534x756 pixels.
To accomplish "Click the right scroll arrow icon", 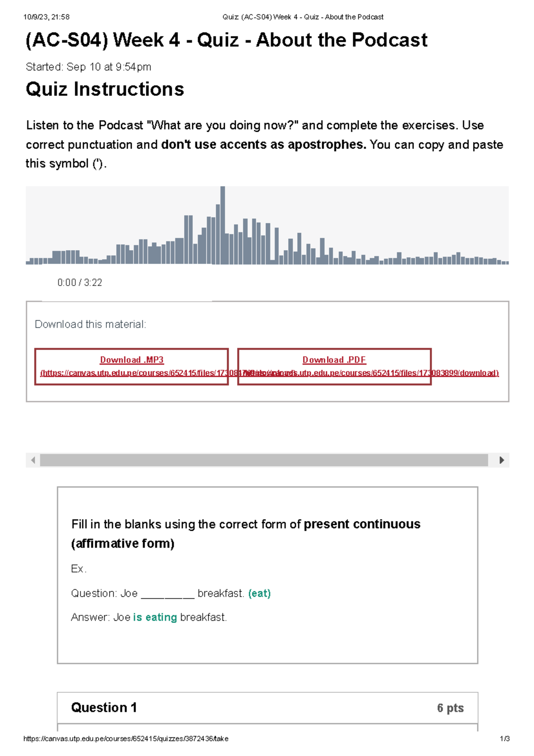I will click(502, 459).
